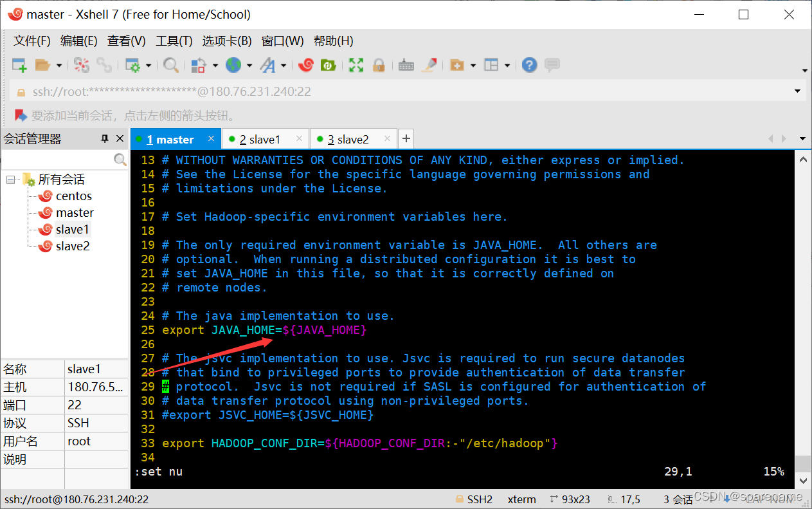812x509 pixels.
Task: Click the add-folder toolbar icon
Action: (457, 65)
